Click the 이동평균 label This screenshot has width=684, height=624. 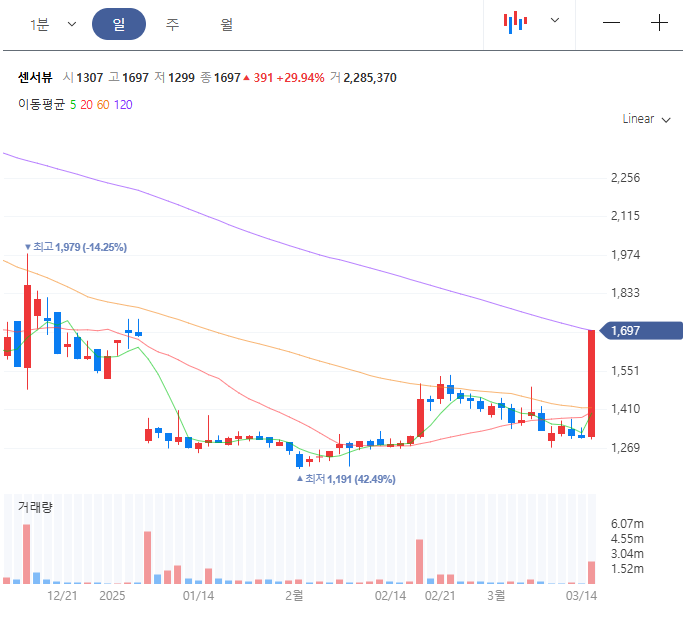coord(41,104)
